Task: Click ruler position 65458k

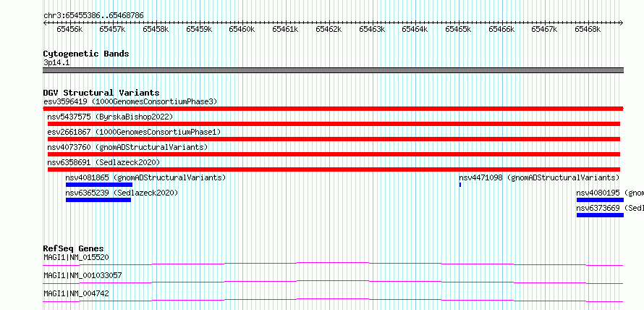Action: 156,29
